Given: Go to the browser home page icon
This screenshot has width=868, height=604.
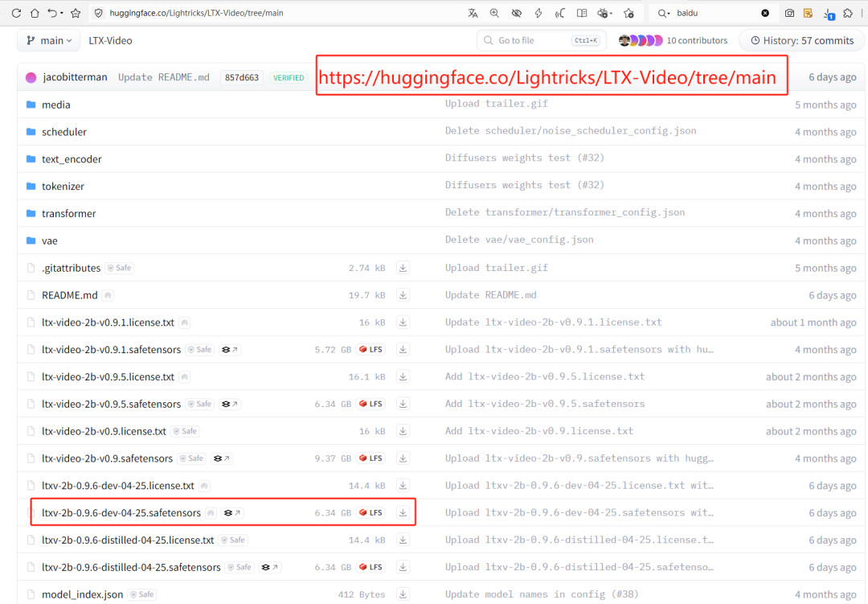Looking at the screenshot, I should pos(35,13).
